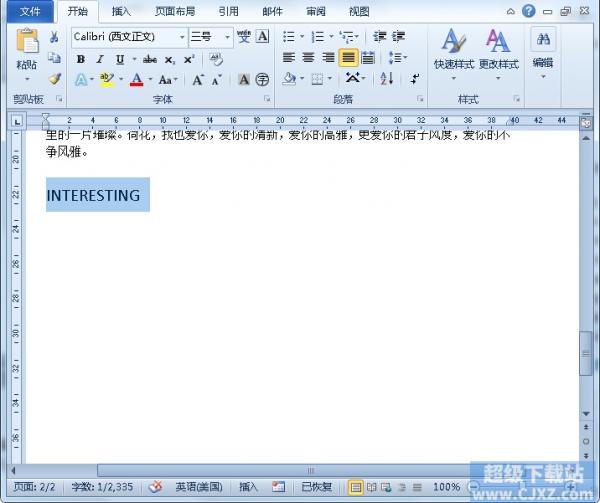Viewport: 600px width, 503px height.
Task: Open the highlight color dropdown arrow
Action: tap(121, 80)
